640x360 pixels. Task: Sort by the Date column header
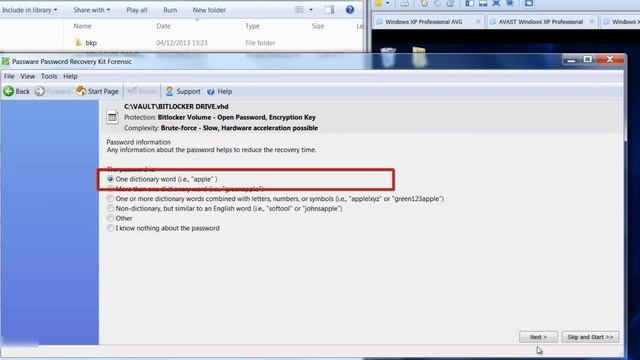point(163,26)
